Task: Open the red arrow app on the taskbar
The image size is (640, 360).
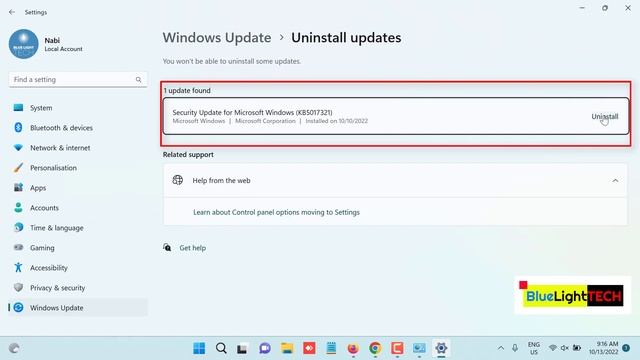Action: tap(309, 348)
